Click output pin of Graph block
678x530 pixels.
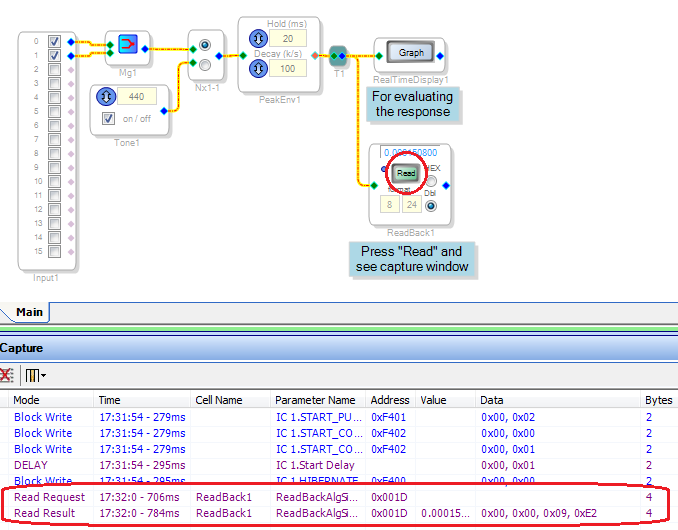(x=440, y=56)
